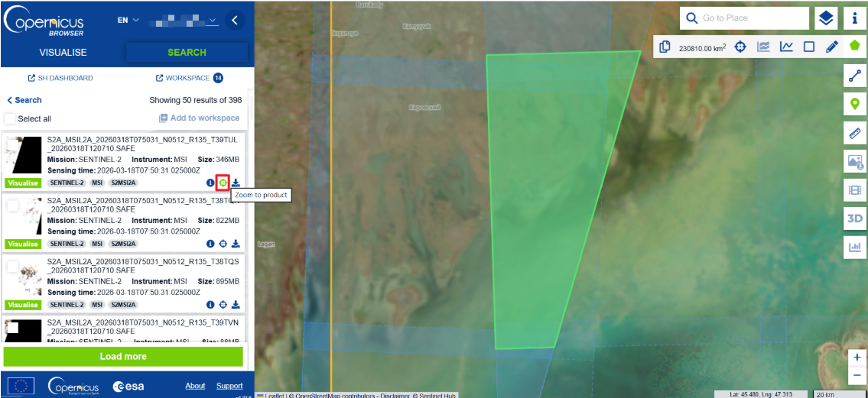The height and width of the screenshot is (398, 868).
Task: Zoom in the map with plus
Action: (x=857, y=357)
